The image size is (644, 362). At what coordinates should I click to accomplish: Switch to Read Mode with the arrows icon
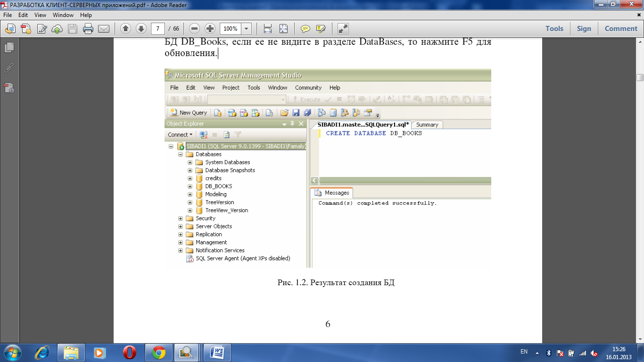[x=343, y=29]
